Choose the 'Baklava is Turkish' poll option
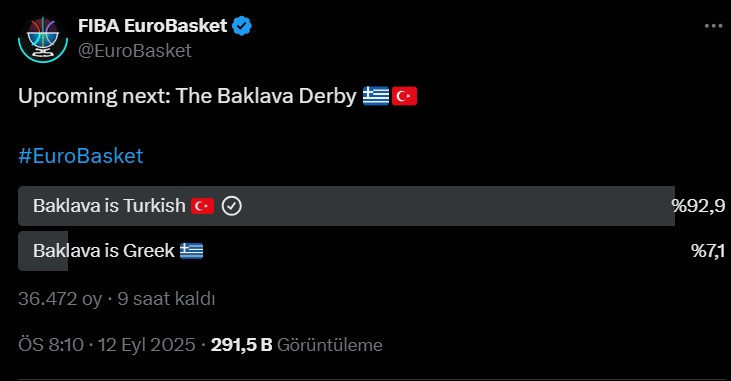 (x=372, y=206)
